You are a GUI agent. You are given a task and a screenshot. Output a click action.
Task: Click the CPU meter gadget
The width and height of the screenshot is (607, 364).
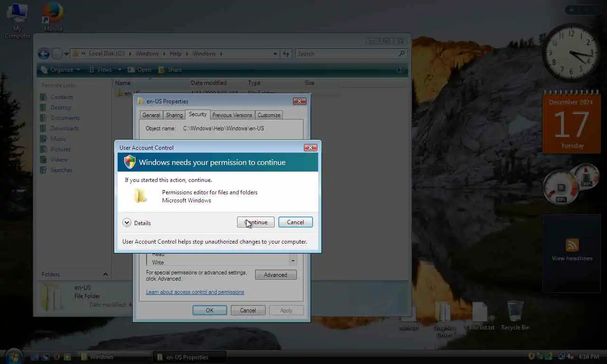click(570, 184)
